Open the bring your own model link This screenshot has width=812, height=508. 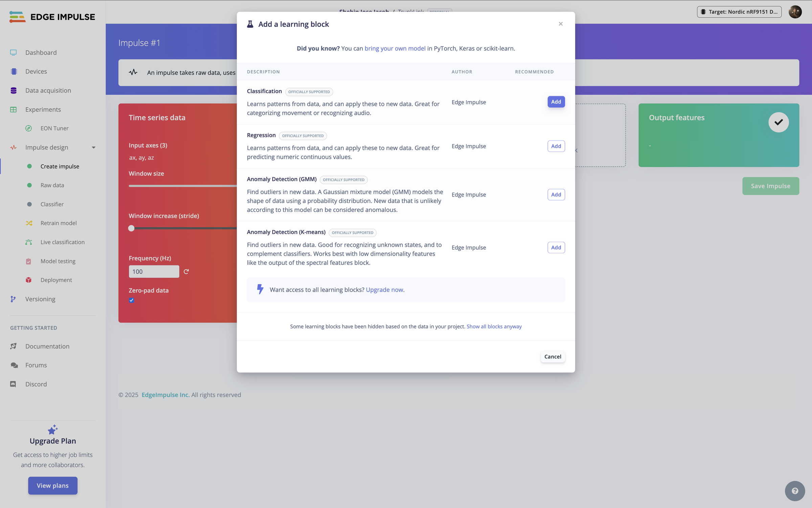tap(395, 48)
